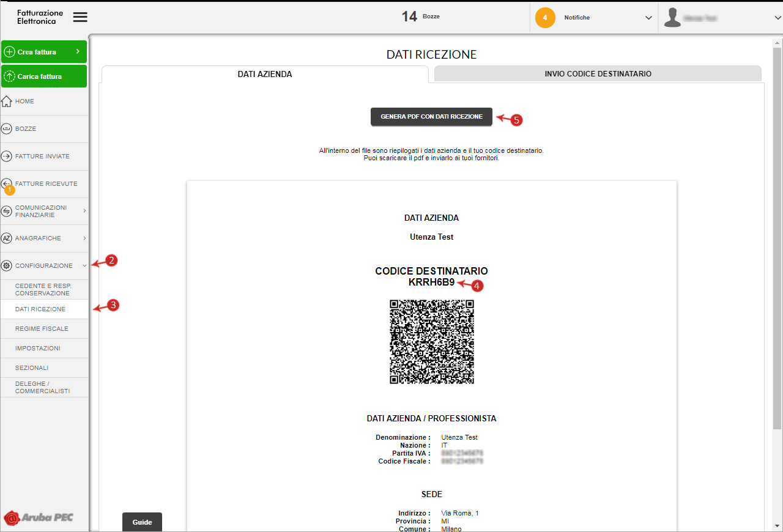
Task: Click the Dati Ricezione page heading
Action: [x=431, y=54]
